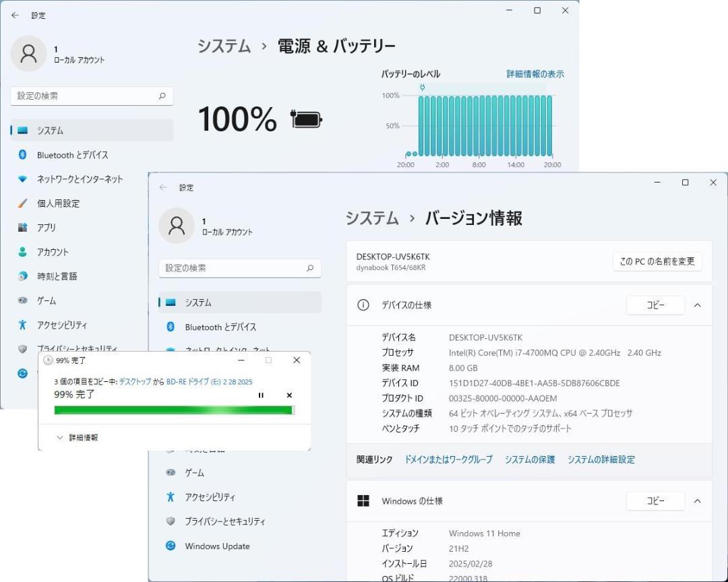Click the 21H2 version value
This screenshot has height=582, width=728.
[x=459, y=548]
